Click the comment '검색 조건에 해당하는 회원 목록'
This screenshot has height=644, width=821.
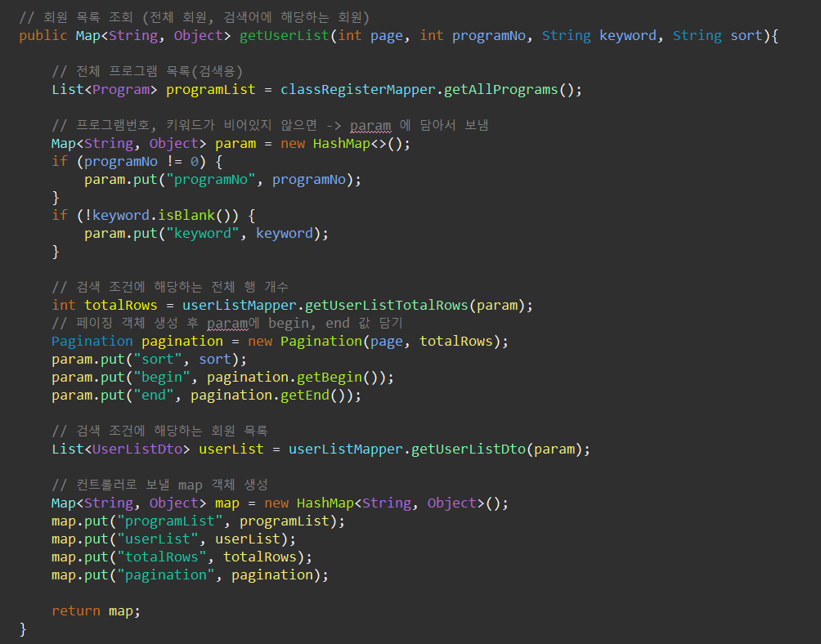tap(159, 431)
